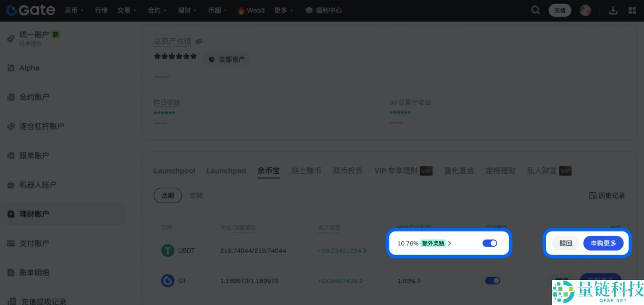Screen dimensions: 644x305
Task: Open the apps grid icon top right
Action: coord(632,10)
